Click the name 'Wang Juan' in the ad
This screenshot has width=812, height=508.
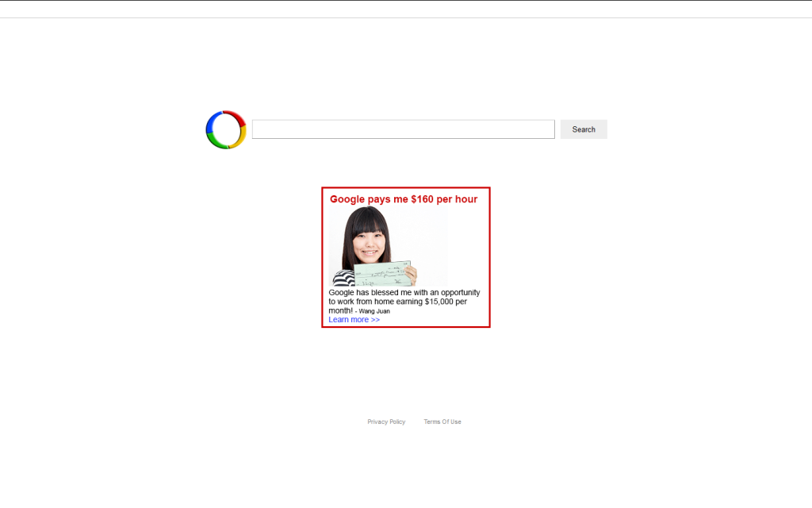(x=374, y=311)
